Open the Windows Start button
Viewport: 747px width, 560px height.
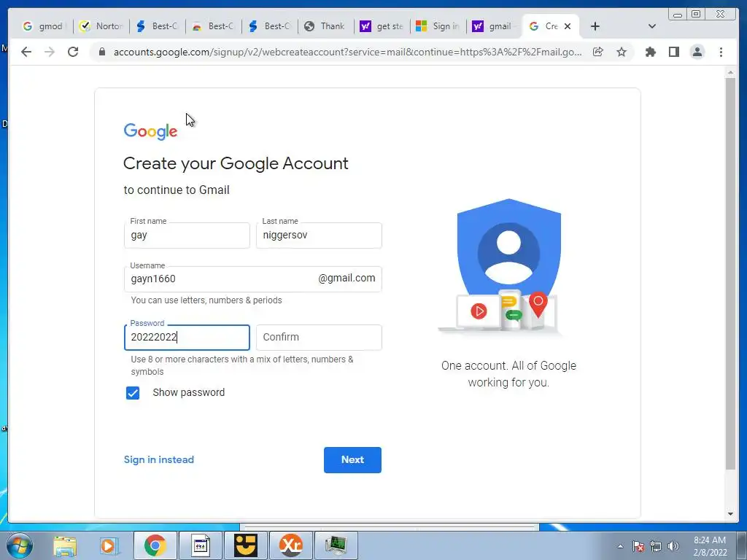point(20,545)
